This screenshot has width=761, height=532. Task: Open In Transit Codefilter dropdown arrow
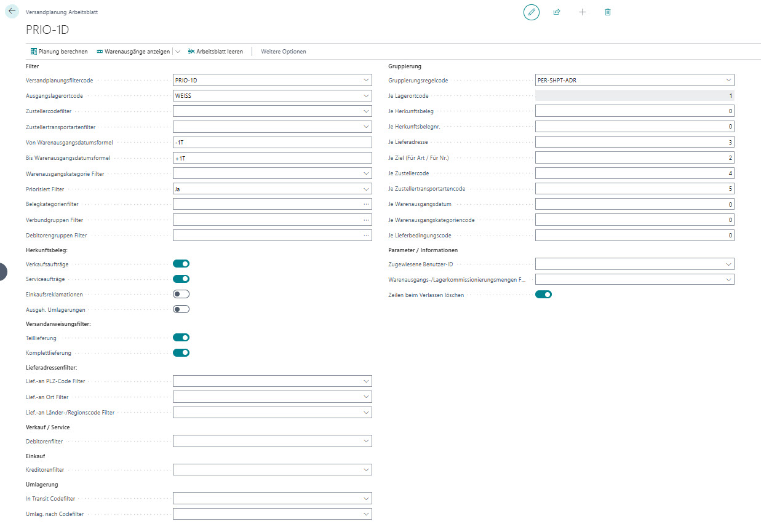tap(367, 498)
